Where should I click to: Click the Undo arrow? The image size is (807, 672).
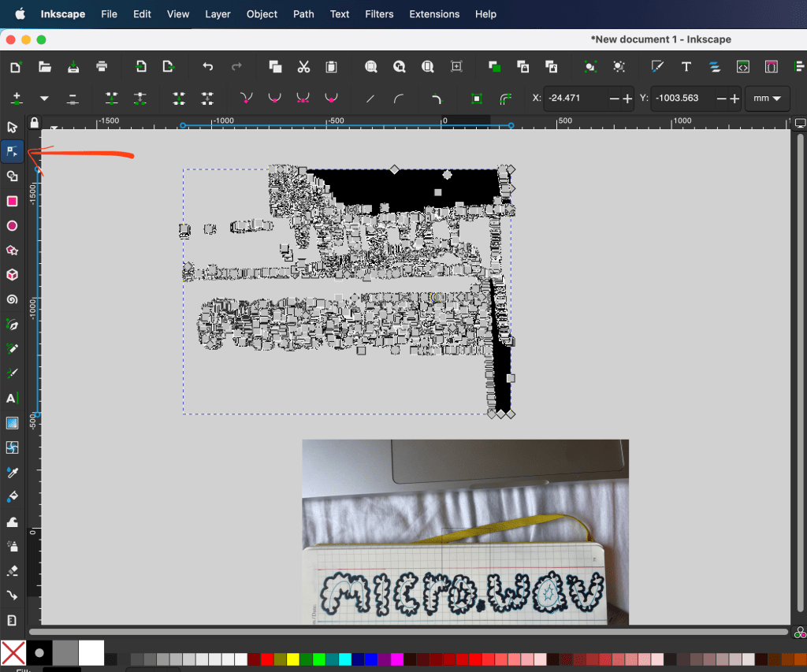click(208, 67)
